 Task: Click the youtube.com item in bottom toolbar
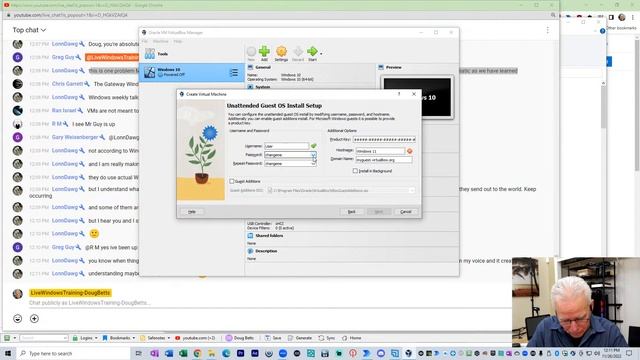(195, 338)
